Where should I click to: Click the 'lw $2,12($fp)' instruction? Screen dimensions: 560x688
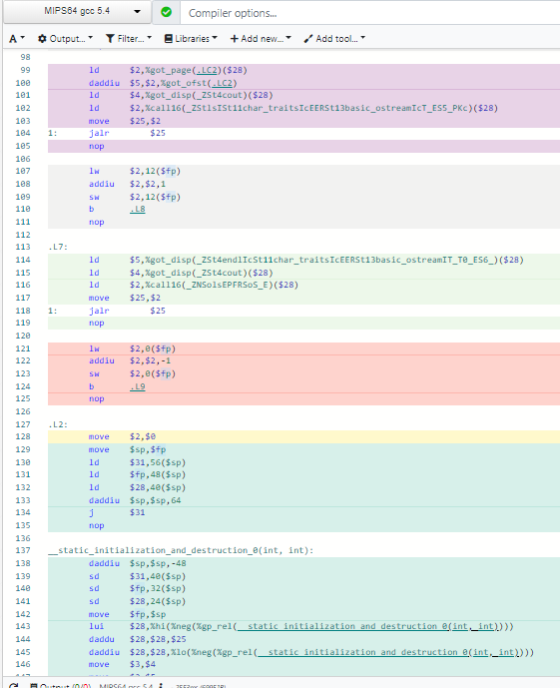click(135, 171)
